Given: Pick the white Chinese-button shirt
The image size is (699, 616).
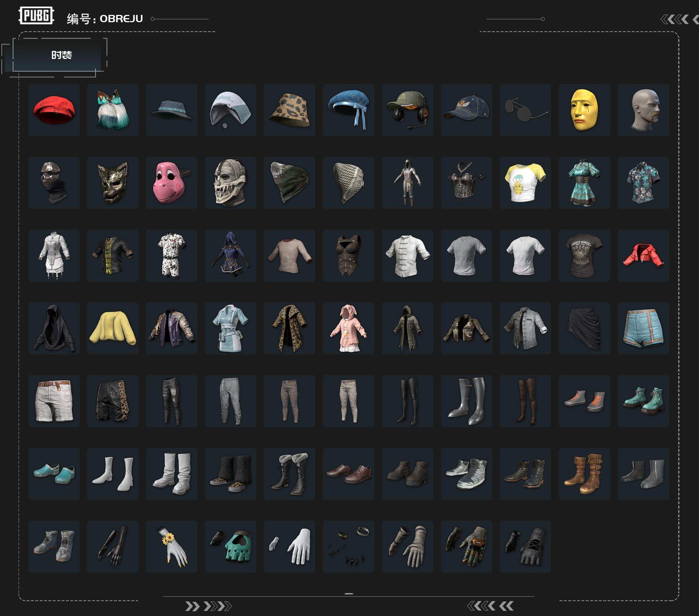Looking at the screenshot, I should pos(407,255).
